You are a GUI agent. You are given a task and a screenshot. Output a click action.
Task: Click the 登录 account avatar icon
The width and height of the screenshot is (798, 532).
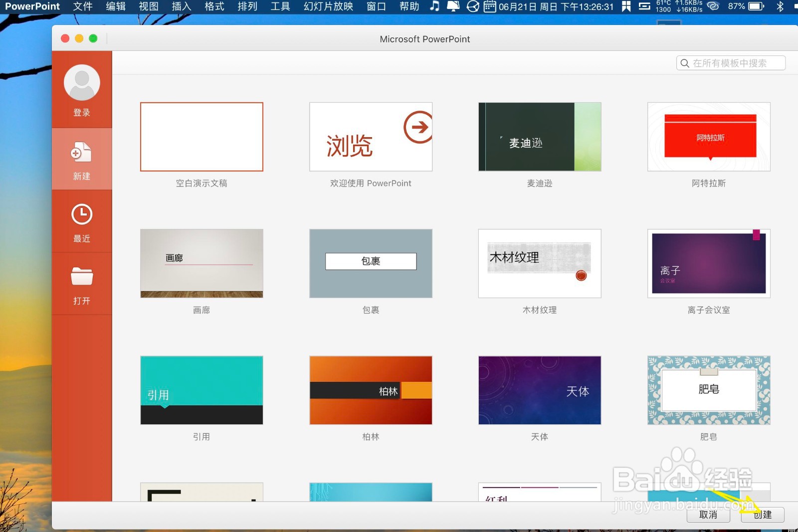click(x=81, y=82)
